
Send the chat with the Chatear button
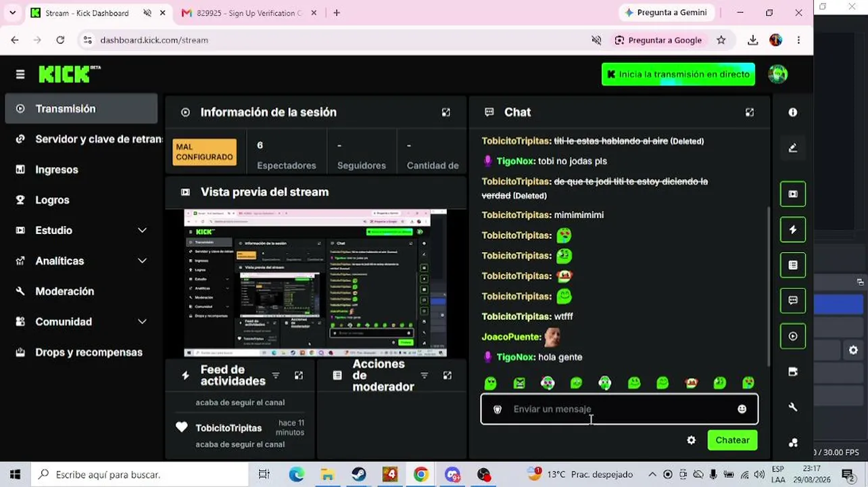(733, 440)
